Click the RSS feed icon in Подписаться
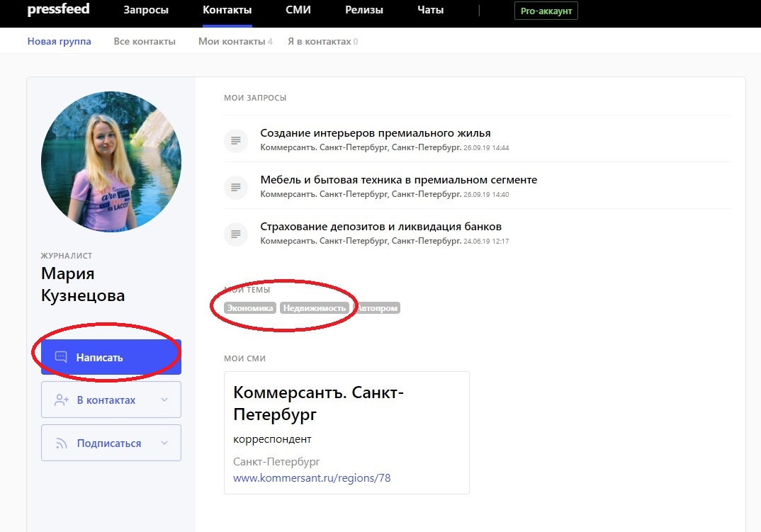Viewport: 761px width, 532px height. (61, 443)
